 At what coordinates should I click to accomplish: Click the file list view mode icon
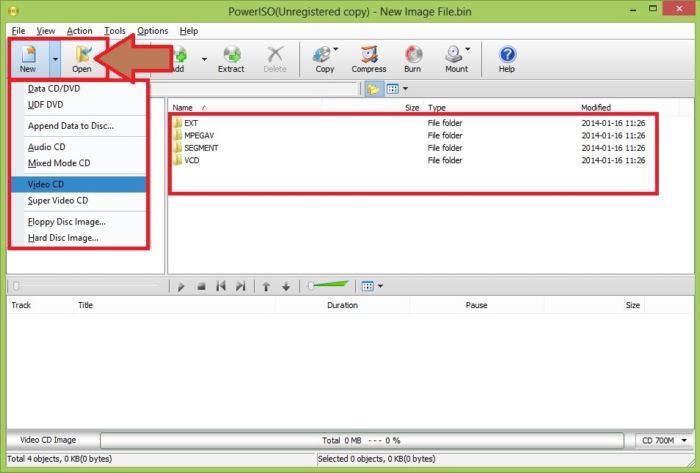[392, 89]
